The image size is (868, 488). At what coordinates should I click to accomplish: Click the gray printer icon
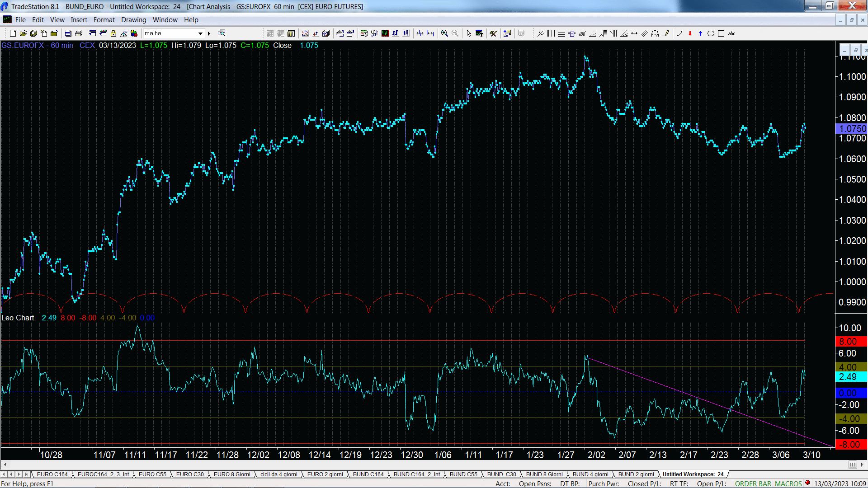pyautogui.click(x=79, y=33)
